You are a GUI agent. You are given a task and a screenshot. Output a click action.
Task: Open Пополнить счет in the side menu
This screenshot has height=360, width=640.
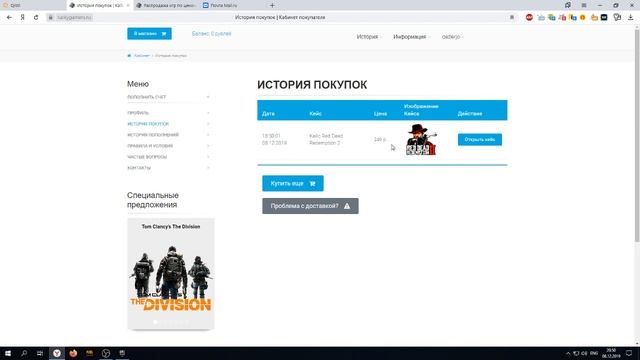(x=147, y=97)
